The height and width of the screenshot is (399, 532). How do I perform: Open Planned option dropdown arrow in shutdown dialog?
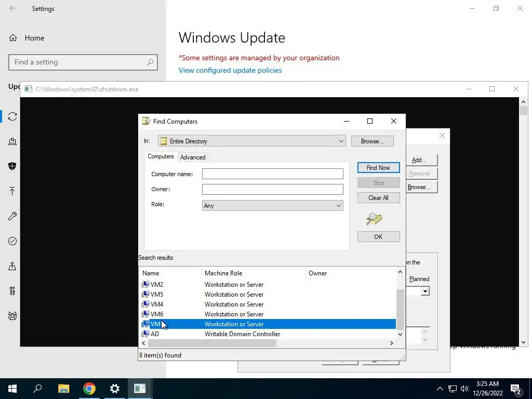[425, 291]
